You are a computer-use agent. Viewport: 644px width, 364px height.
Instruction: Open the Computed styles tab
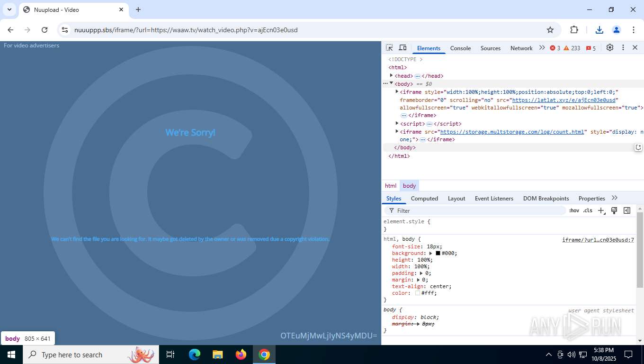[x=424, y=199]
